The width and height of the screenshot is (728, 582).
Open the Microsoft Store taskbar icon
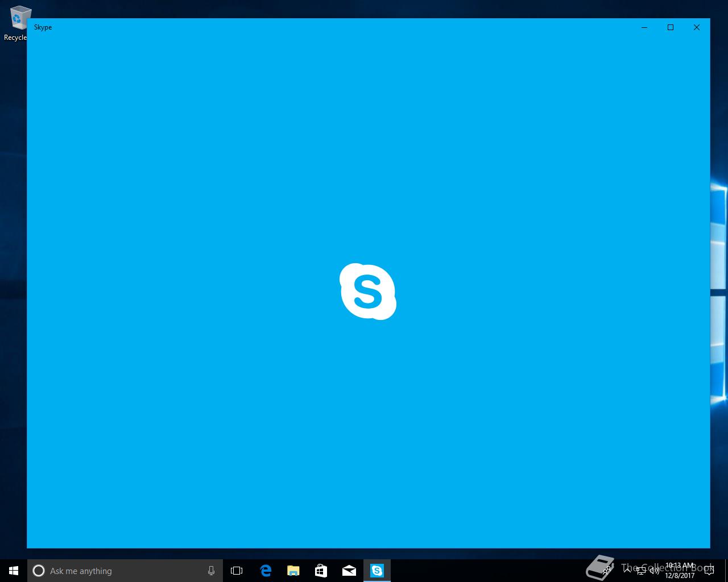pyautogui.click(x=321, y=571)
